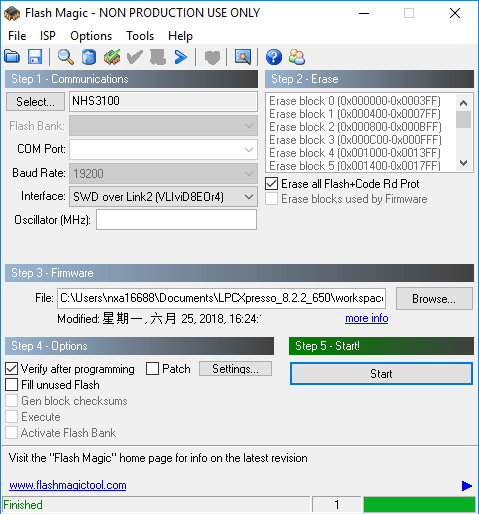
Task: Click the erase list scroll up arrow
Action: click(x=463, y=103)
